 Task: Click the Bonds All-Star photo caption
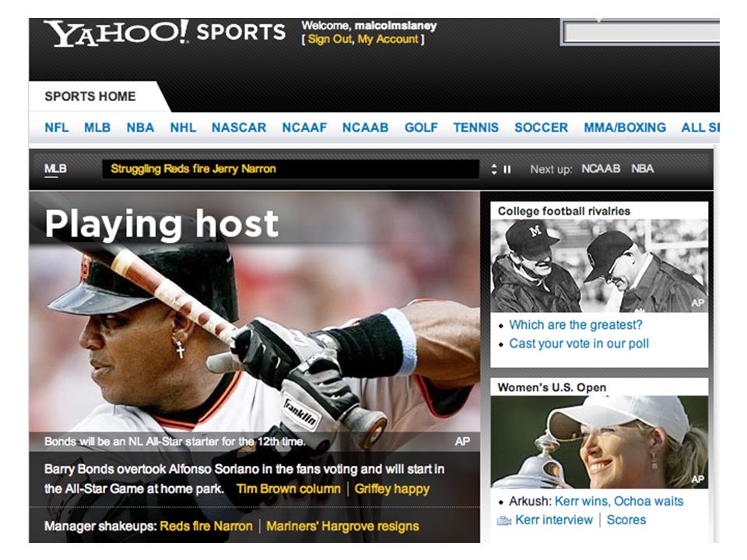175,442
